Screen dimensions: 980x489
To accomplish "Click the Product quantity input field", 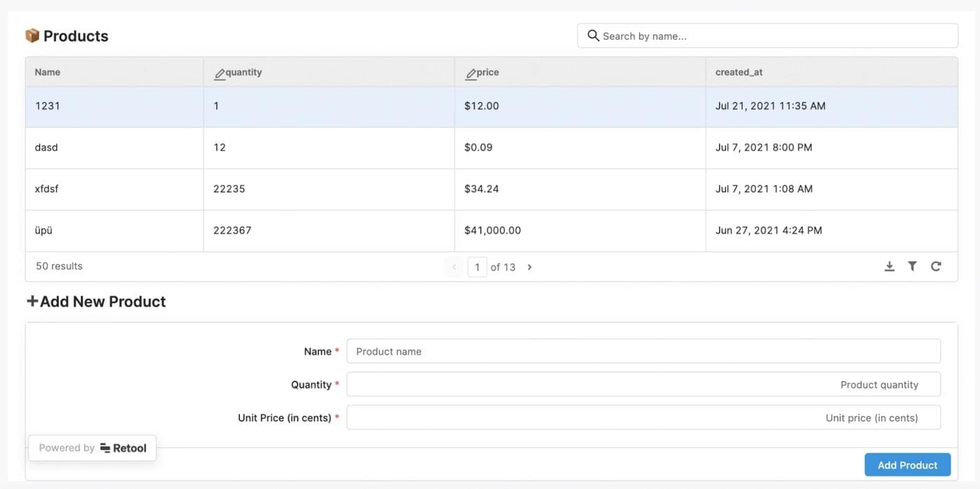I will coord(643,384).
